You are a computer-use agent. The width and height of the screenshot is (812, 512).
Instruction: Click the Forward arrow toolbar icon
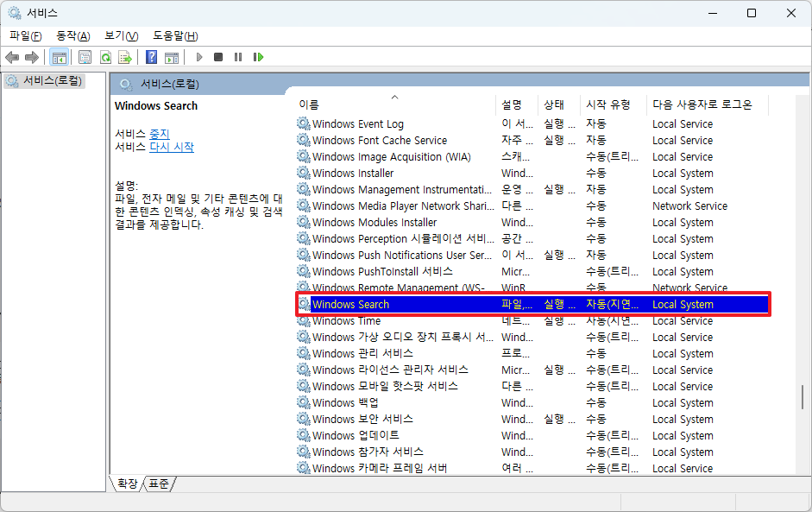(32, 57)
